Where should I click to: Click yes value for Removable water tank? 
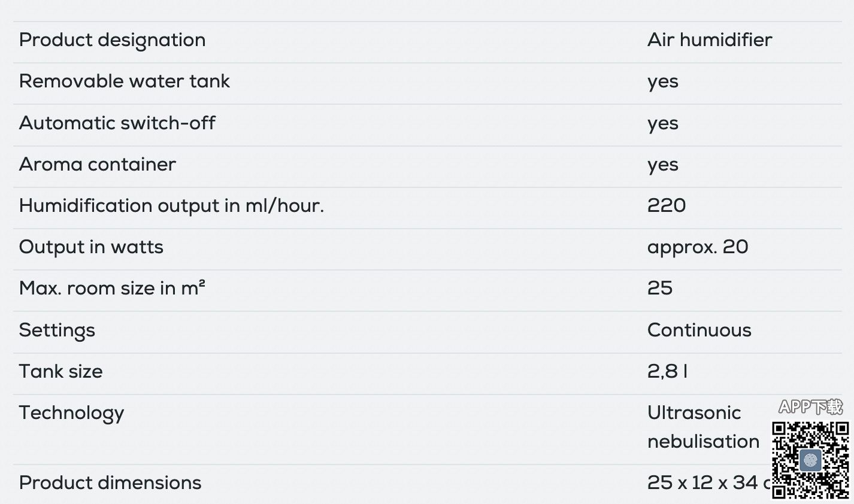(x=662, y=81)
